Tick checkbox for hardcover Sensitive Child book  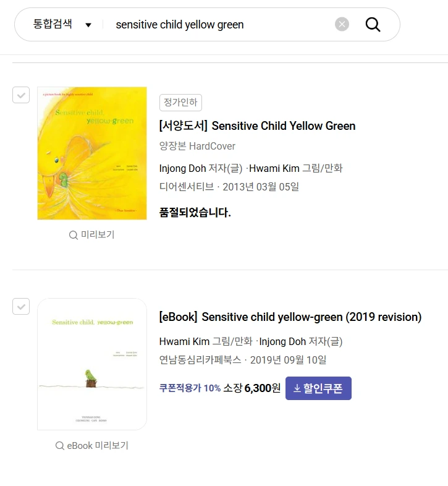pos(21,95)
